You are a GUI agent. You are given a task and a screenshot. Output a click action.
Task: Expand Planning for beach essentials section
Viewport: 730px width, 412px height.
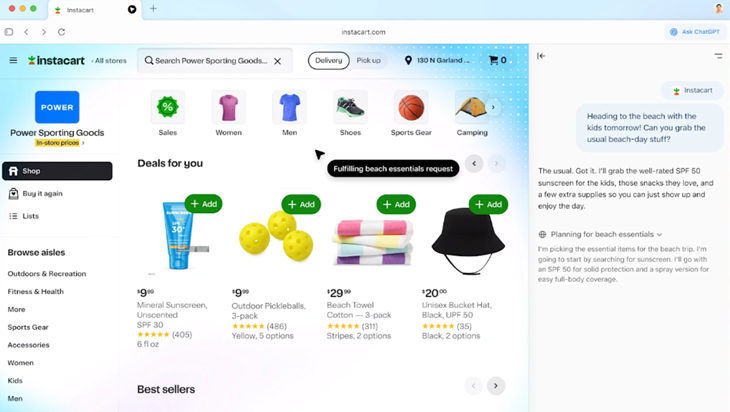[601, 234]
